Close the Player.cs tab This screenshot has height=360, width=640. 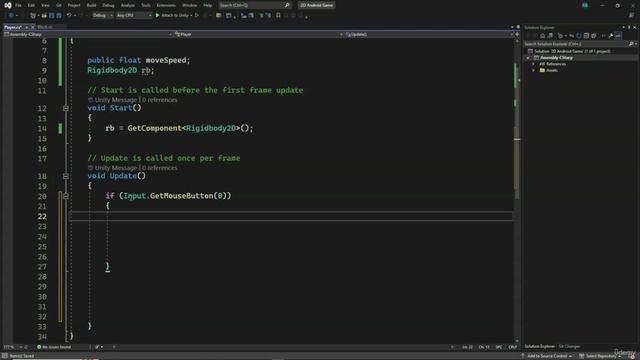[x=33, y=27]
